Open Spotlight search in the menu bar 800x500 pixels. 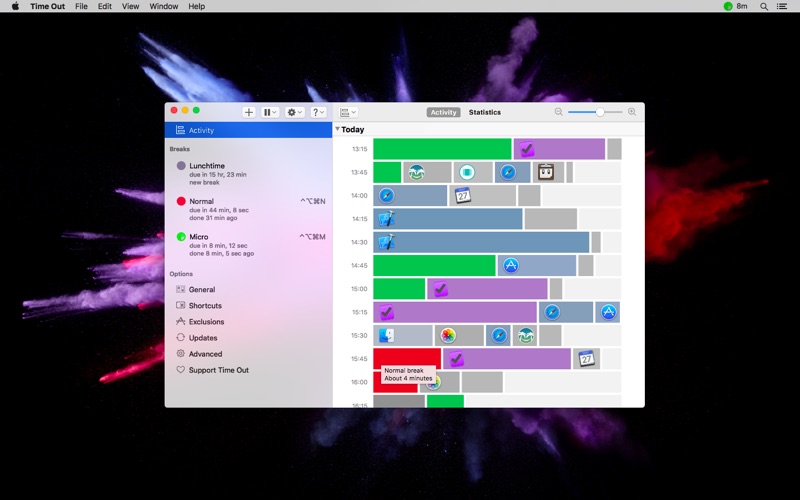tap(764, 6)
